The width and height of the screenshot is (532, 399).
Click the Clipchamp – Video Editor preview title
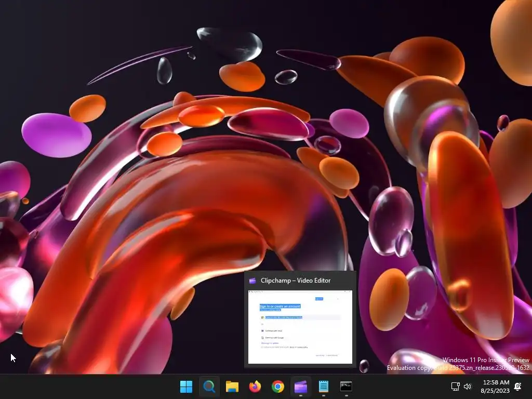(296, 281)
